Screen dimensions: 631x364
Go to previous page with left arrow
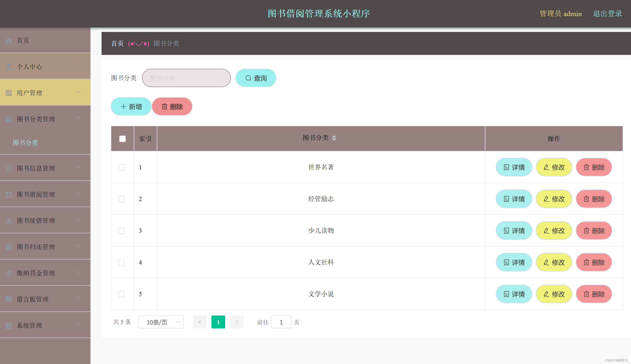click(200, 322)
